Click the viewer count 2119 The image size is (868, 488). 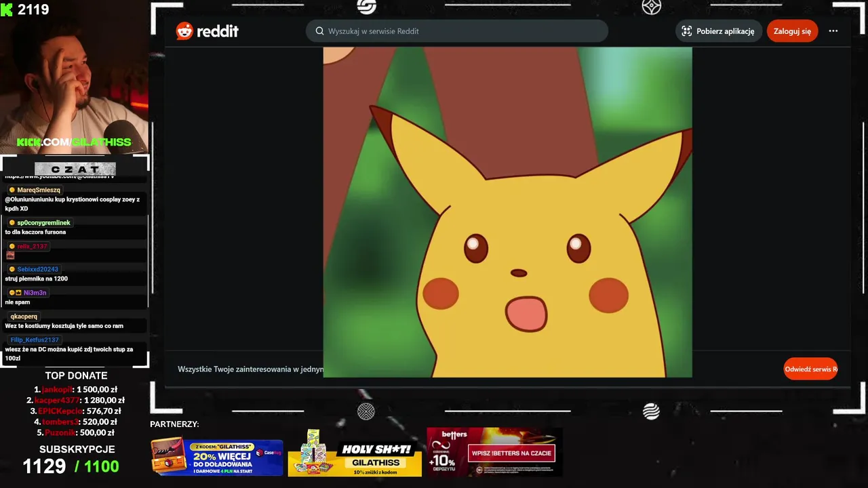click(33, 9)
